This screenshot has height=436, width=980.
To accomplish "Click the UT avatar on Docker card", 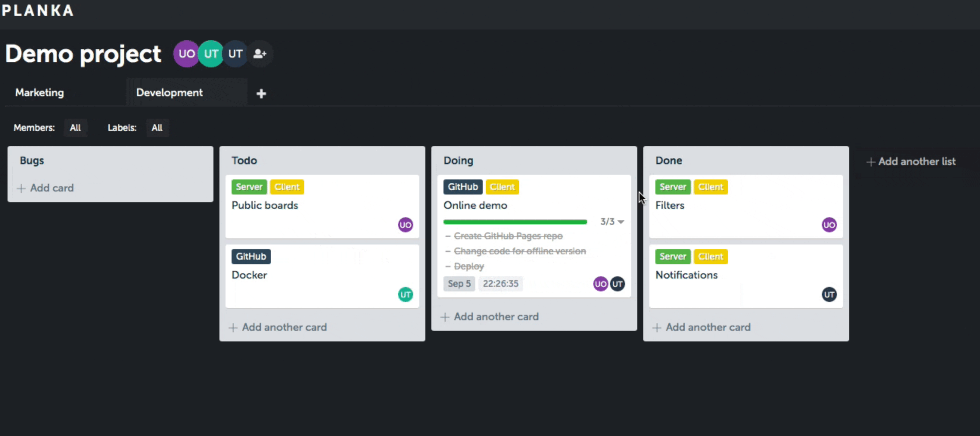I will (405, 294).
